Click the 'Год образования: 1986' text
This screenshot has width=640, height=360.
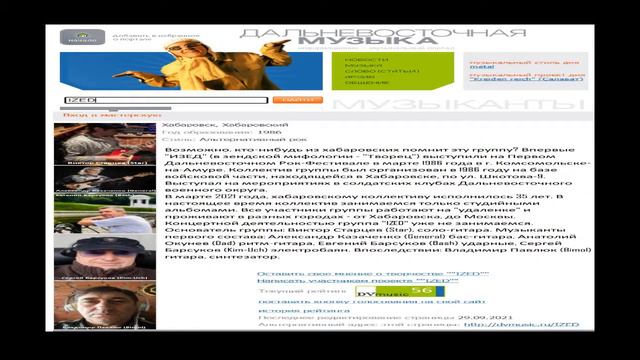click(222, 132)
